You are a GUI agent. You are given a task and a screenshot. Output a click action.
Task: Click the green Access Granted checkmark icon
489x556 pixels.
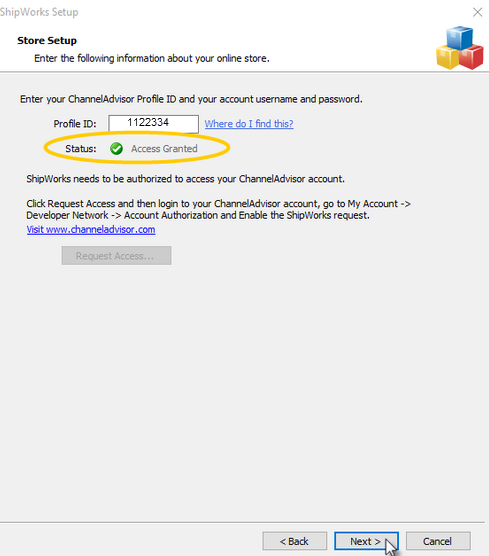click(x=116, y=149)
